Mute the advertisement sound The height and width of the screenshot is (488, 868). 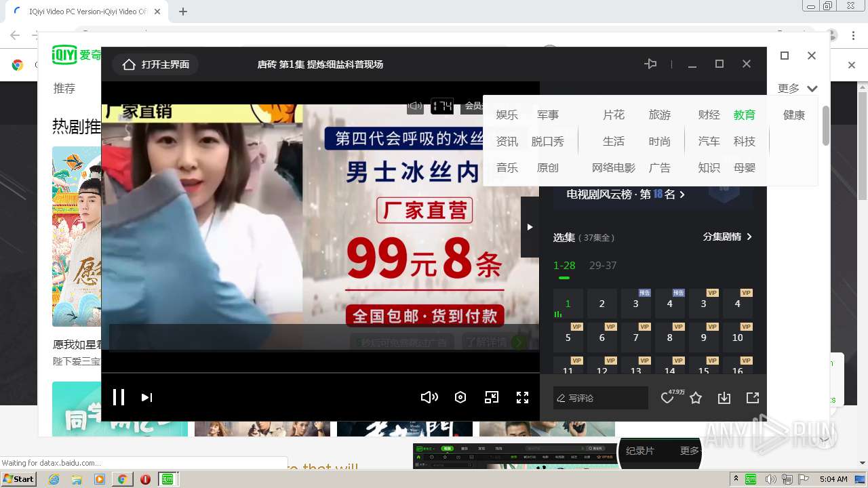415,106
